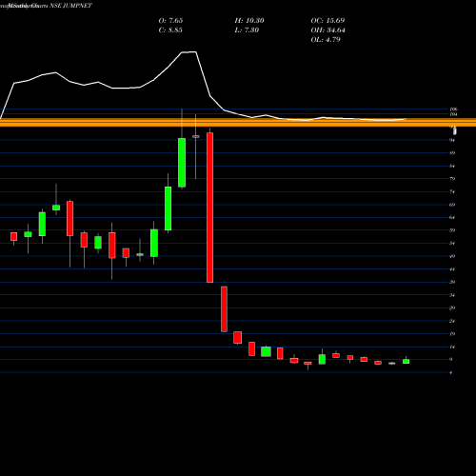Click the 59 price axis label

click(x=452, y=230)
